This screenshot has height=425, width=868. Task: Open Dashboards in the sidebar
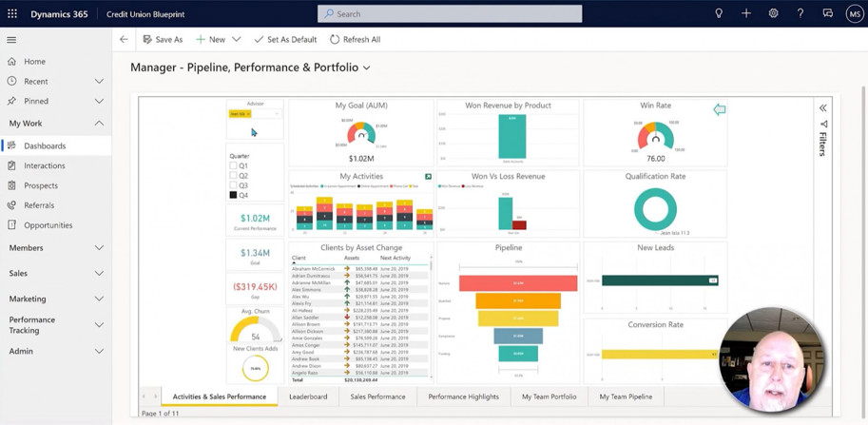[x=56, y=146]
